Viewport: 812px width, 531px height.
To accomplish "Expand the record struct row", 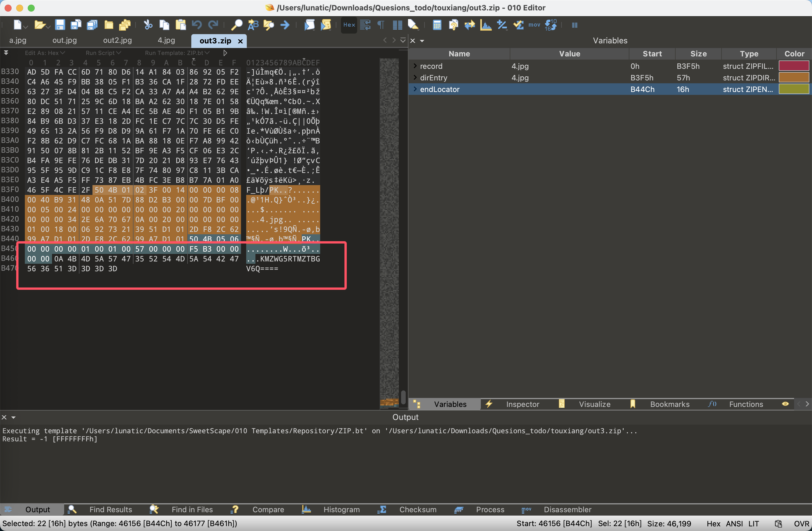I will coord(415,66).
